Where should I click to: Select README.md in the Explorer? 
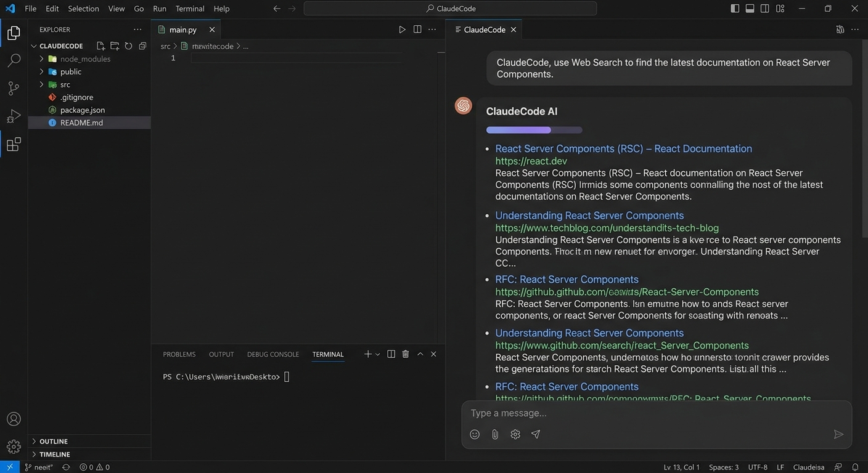pos(89,123)
